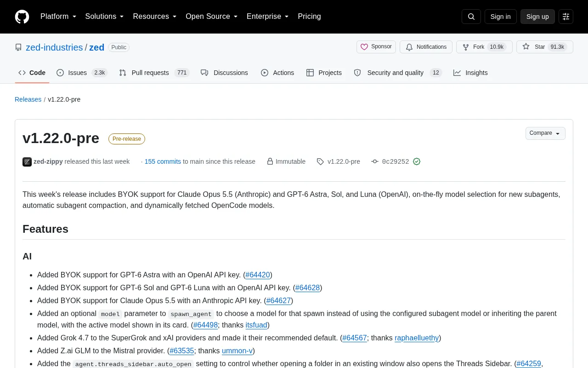Go to the Pricing page
This screenshot has width=588, height=368.
tap(309, 17)
